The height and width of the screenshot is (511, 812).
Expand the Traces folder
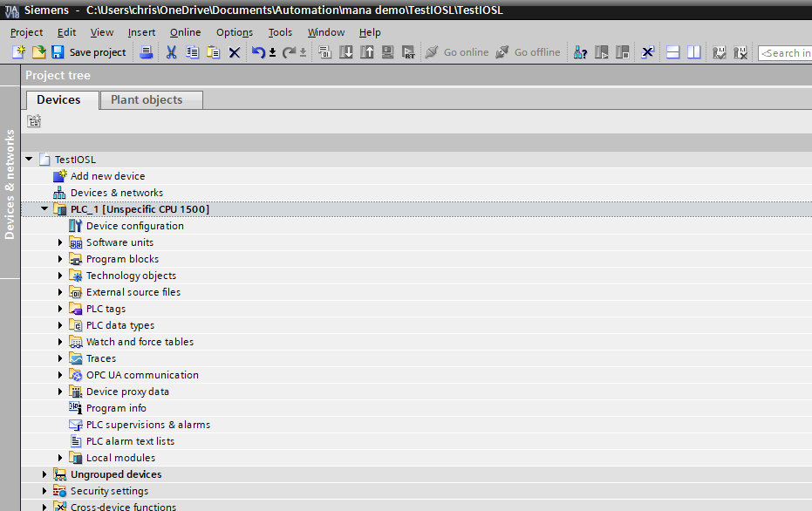[x=60, y=358]
